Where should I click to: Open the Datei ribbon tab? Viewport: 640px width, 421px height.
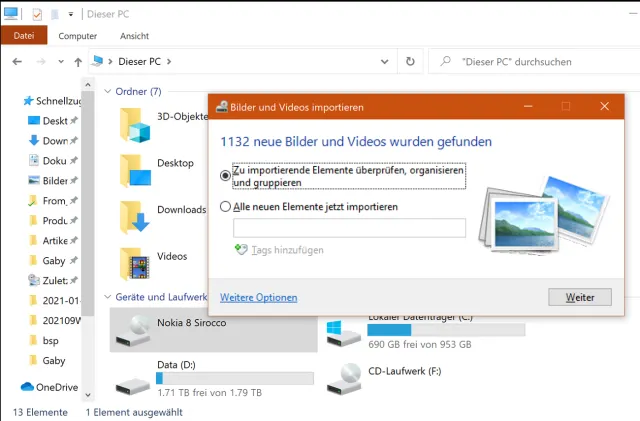[x=24, y=36]
